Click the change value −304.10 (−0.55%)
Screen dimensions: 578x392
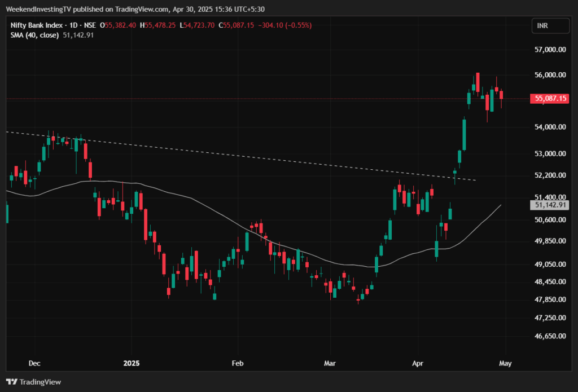[x=285, y=25]
